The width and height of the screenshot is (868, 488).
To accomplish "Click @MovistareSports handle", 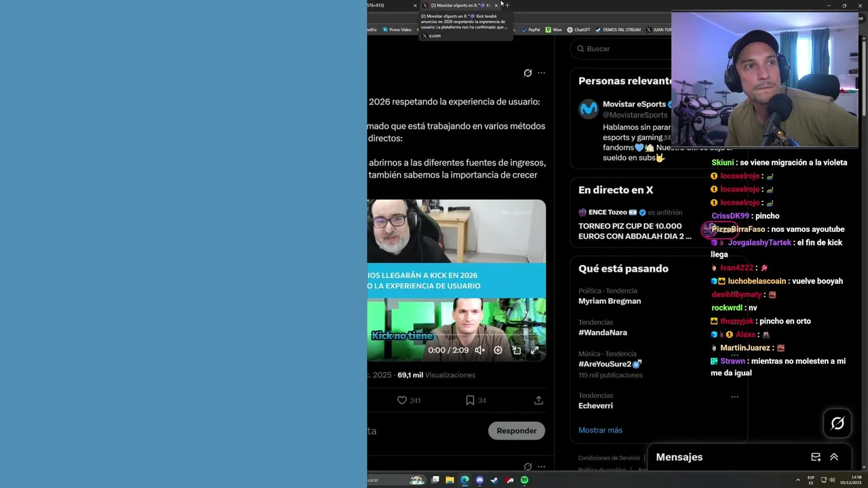I will tap(635, 115).
